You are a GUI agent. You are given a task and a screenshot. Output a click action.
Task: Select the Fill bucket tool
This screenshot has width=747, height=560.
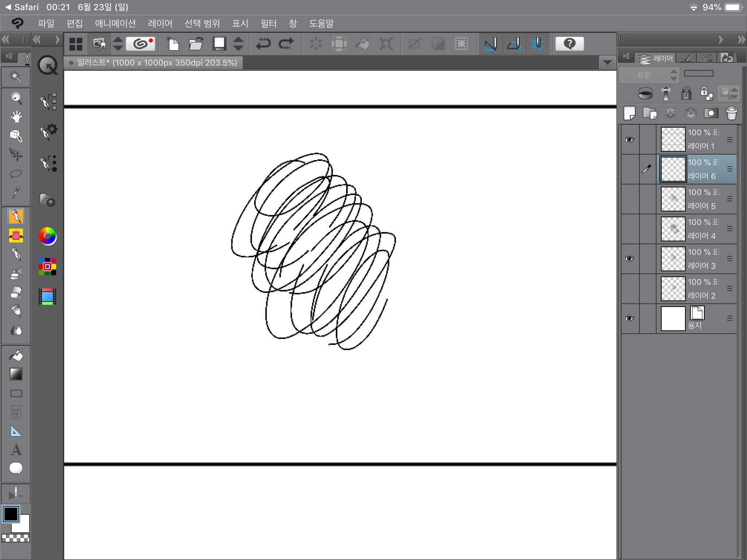[16, 355]
